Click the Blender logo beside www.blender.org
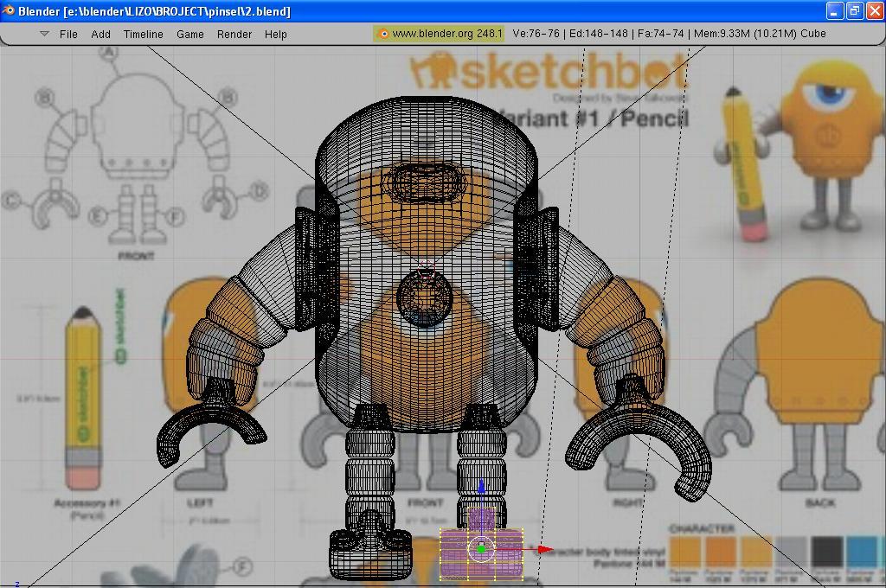This screenshot has height=588, width=886. point(383,34)
